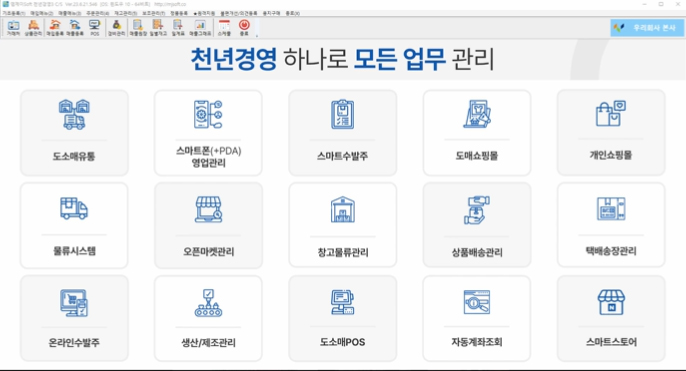Open the 자동계좌조회 tile
Viewport: 686px width, 371px height.
477,318
